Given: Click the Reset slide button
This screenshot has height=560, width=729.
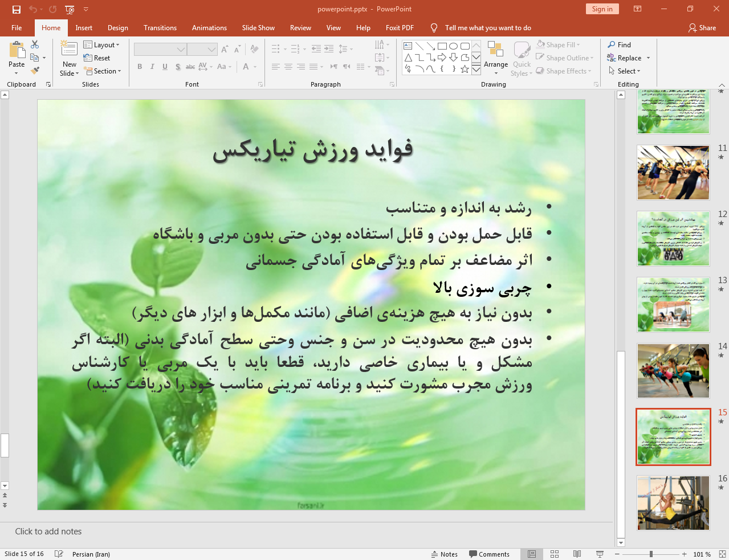Looking at the screenshot, I should [x=97, y=58].
